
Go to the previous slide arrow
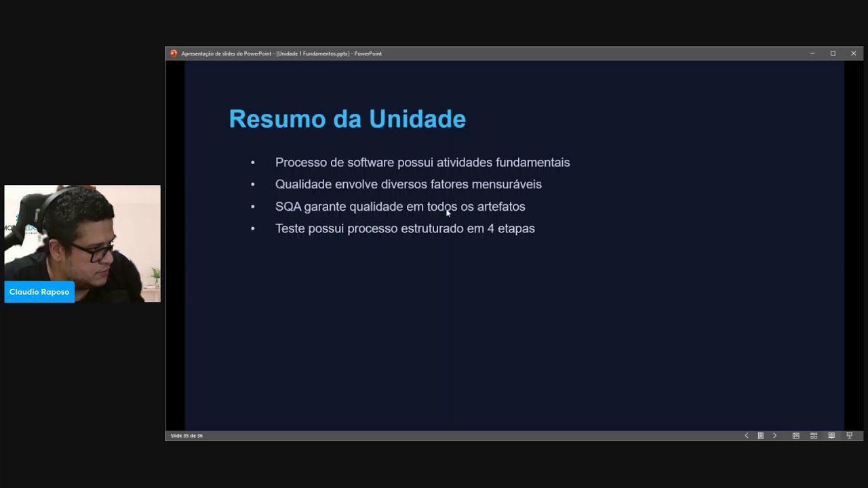coord(747,436)
